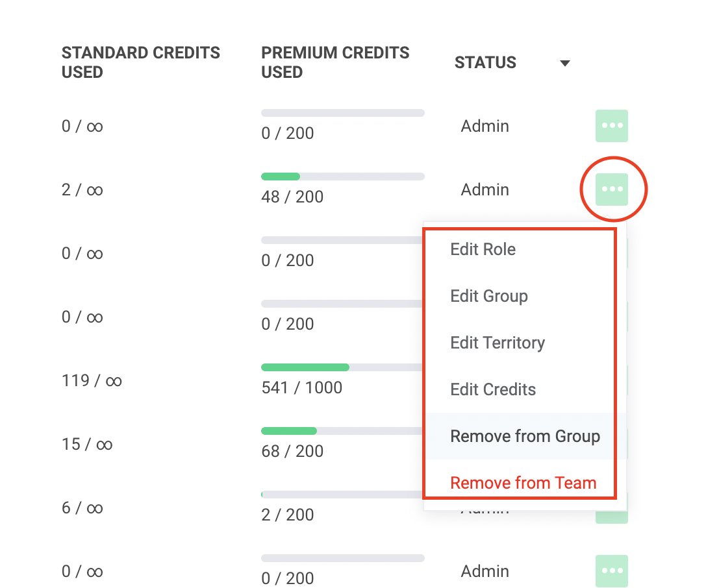Select the Edit Territory option
This screenshot has width=719, height=588.
[497, 343]
